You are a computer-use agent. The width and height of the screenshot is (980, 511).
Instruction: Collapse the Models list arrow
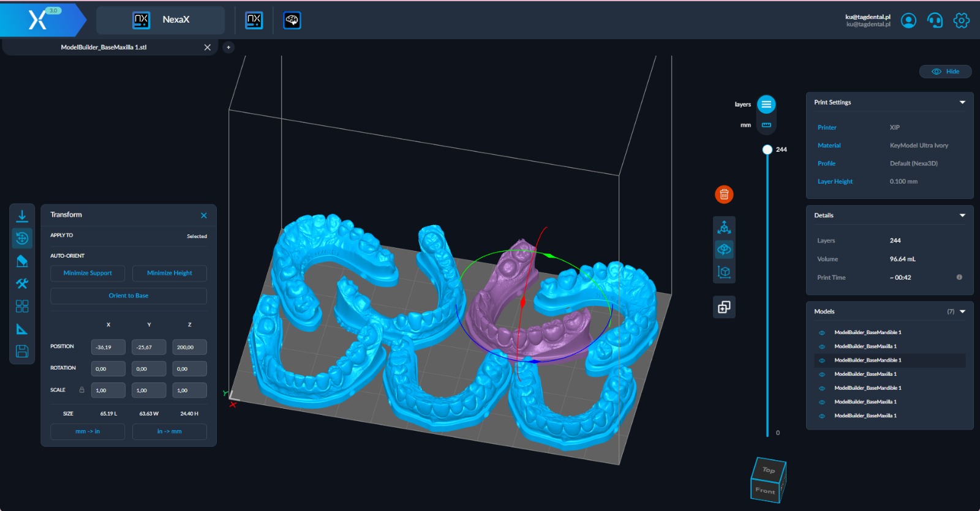coord(962,311)
